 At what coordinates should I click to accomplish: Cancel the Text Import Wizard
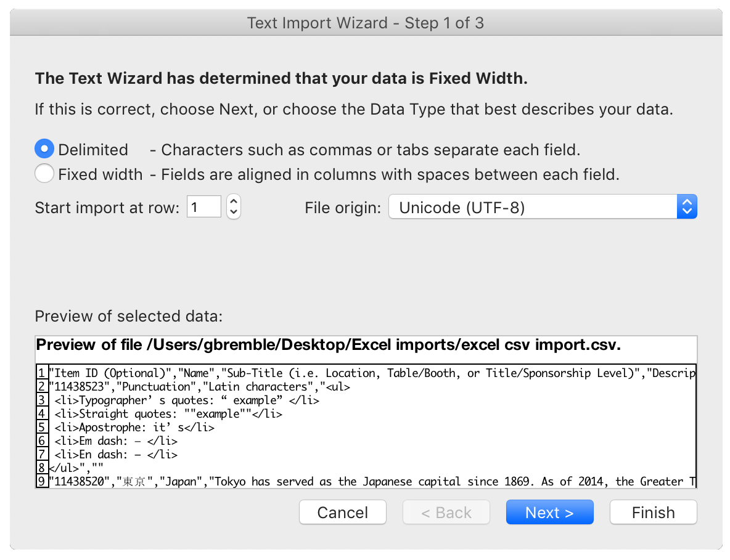[x=342, y=512]
